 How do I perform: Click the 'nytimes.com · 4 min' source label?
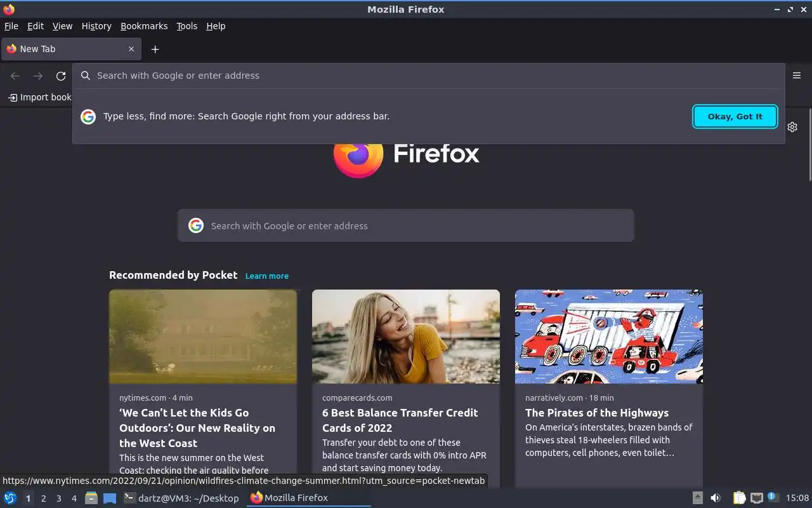click(156, 398)
